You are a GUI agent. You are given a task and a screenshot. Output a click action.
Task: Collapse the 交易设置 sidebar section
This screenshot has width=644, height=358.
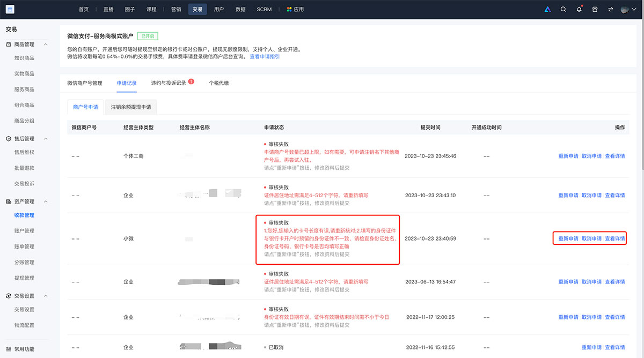click(46, 296)
